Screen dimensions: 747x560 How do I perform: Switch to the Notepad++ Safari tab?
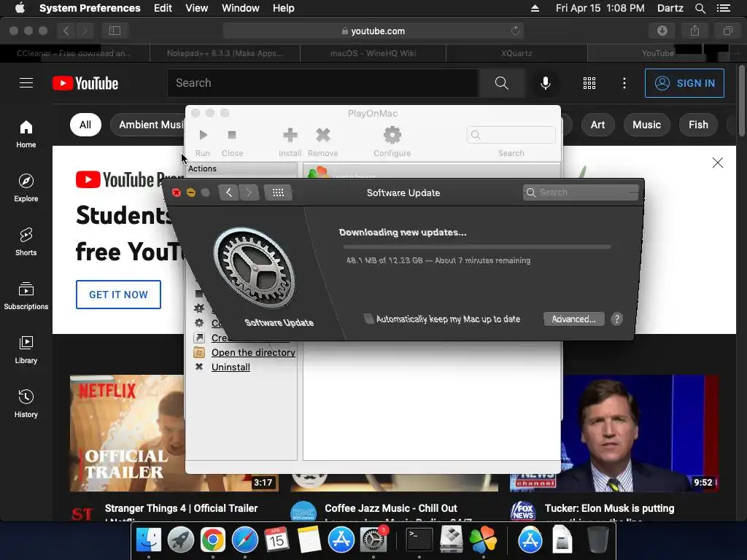[225, 53]
